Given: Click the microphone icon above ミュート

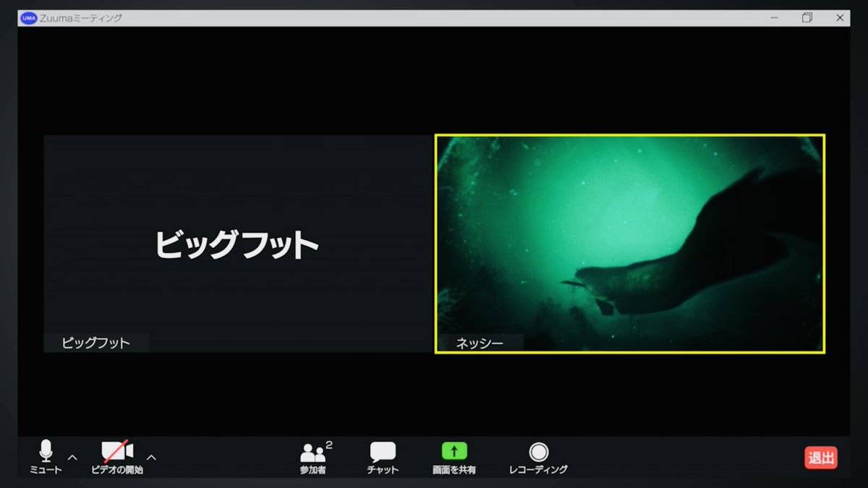Looking at the screenshot, I should coord(45,450).
